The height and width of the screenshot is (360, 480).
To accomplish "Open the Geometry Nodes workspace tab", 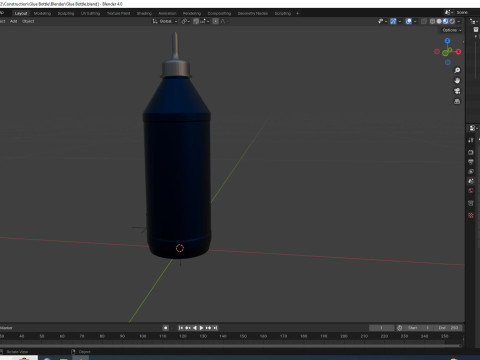I will point(253,13).
